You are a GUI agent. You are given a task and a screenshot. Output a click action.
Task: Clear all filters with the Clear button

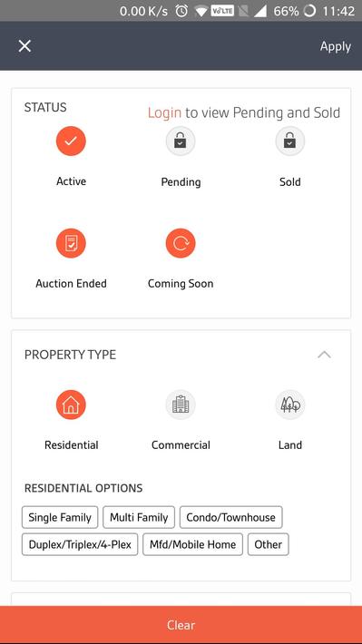(x=181, y=625)
